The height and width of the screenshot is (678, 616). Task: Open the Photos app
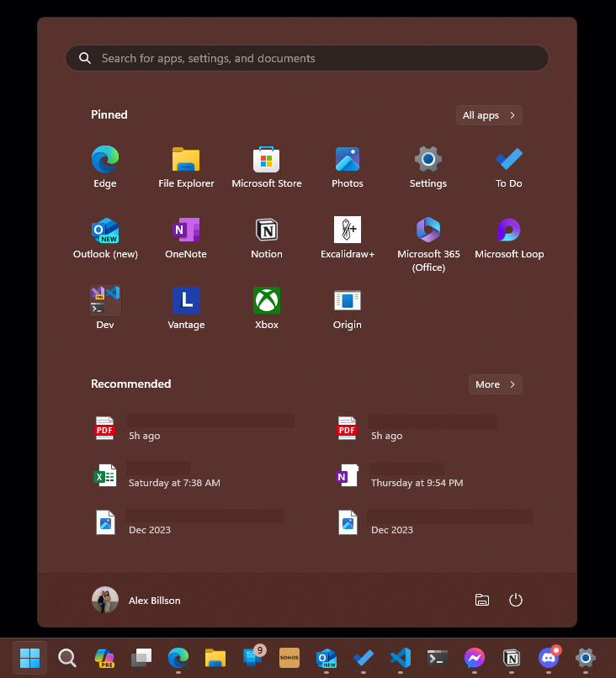coord(348,167)
